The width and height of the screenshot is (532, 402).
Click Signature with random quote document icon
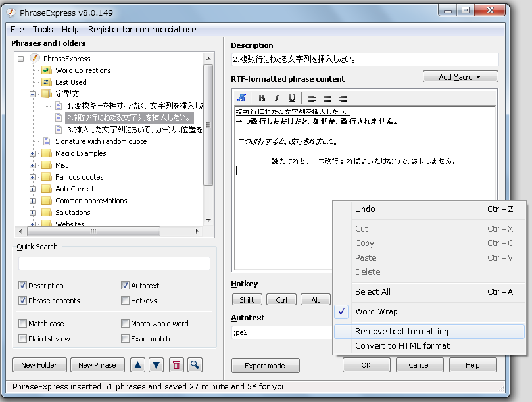tap(47, 141)
